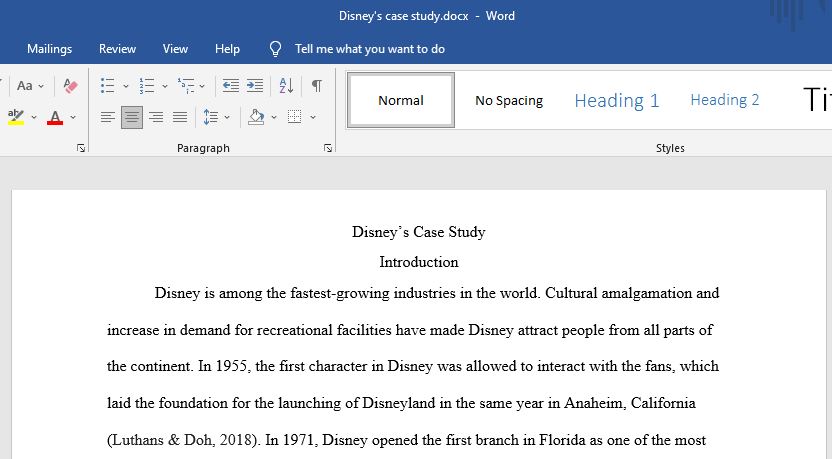
Task: Click the Change Case Aa button
Action: (24, 85)
